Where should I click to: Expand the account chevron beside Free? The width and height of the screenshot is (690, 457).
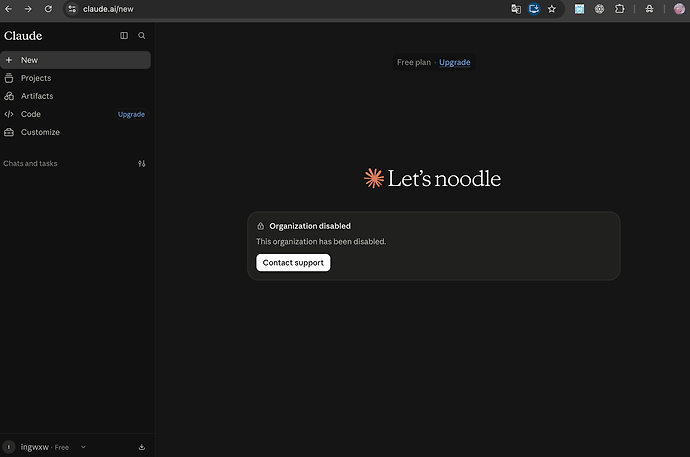[x=83, y=447]
